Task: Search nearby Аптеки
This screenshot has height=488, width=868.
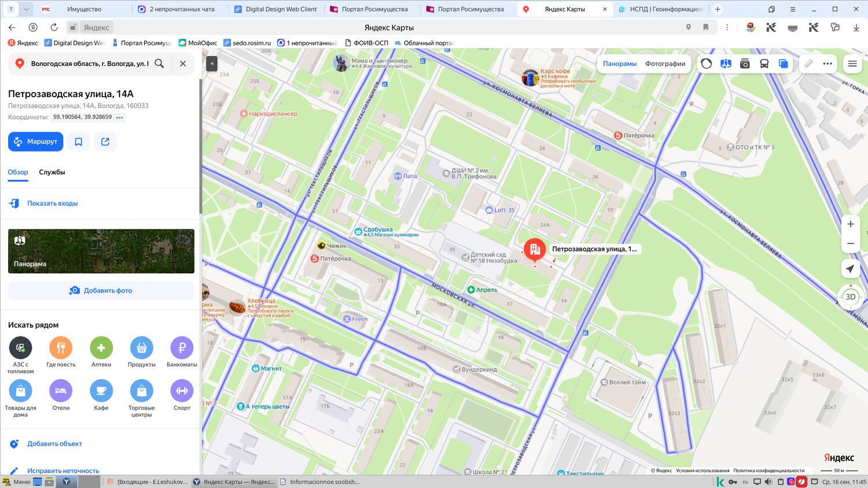Action: point(101,352)
